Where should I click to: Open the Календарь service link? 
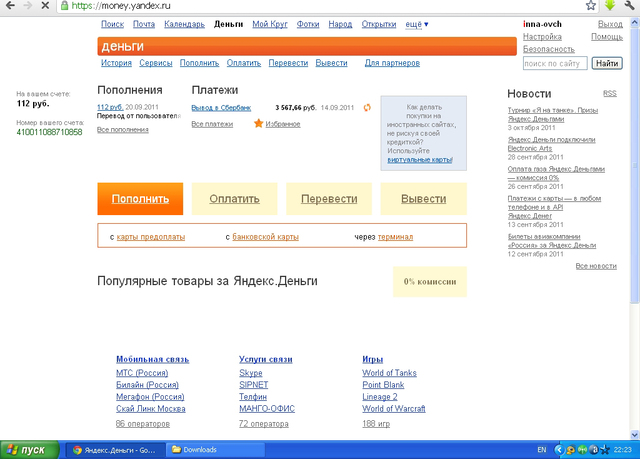tap(184, 24)
